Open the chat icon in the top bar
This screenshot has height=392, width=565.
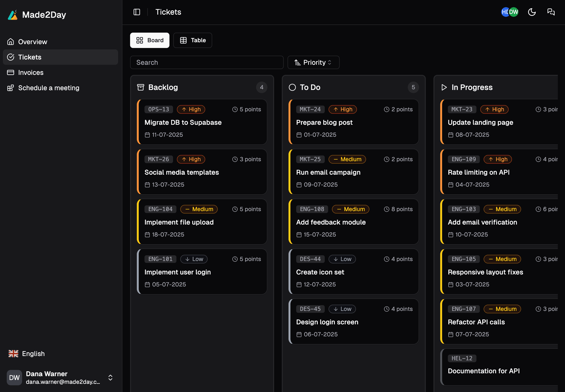point(551,12)
